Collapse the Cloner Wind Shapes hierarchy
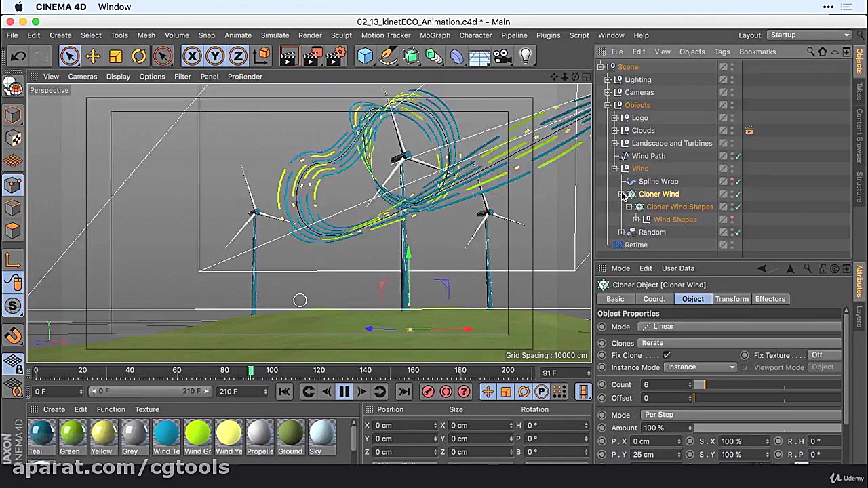The height and width of the screenshot is (488, 868). click(x=629, y=207)
